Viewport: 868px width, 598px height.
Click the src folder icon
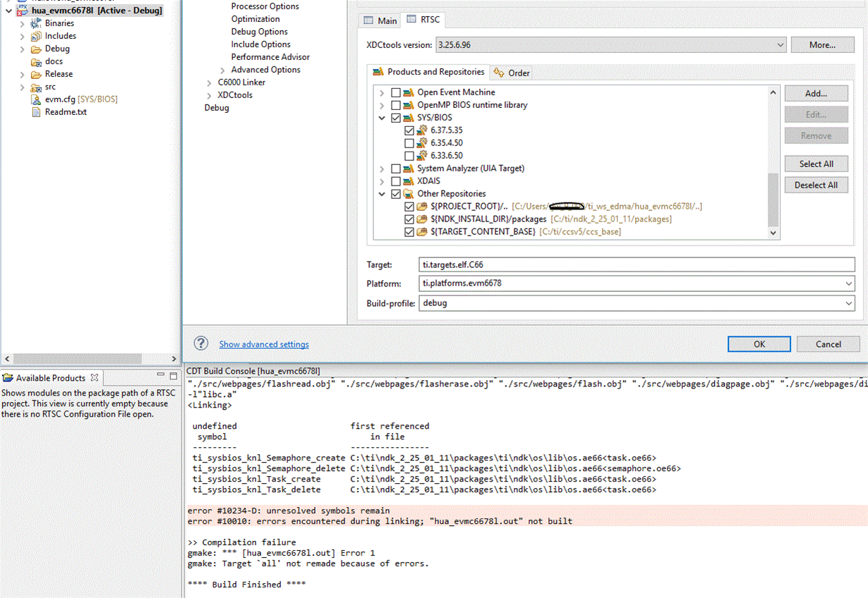coord(36,87)
